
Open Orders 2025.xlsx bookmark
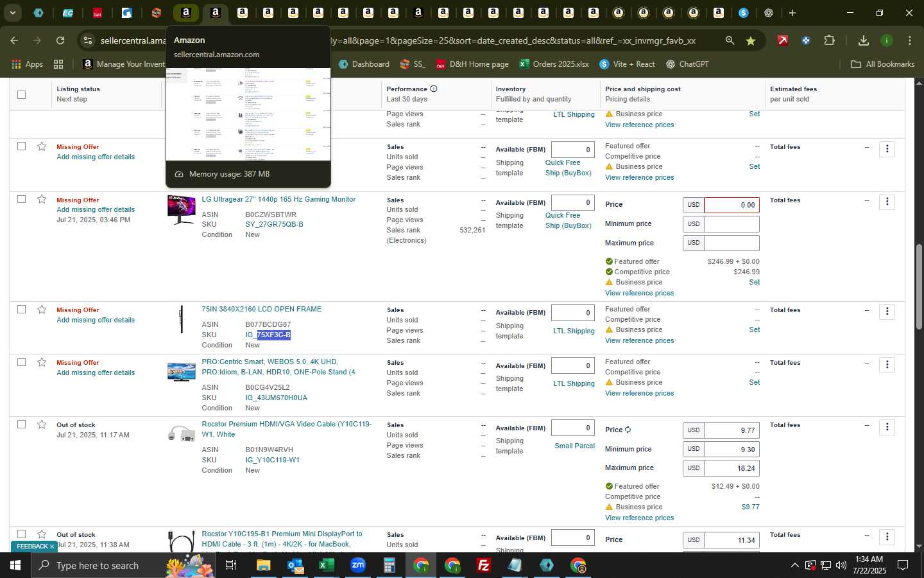554,64
